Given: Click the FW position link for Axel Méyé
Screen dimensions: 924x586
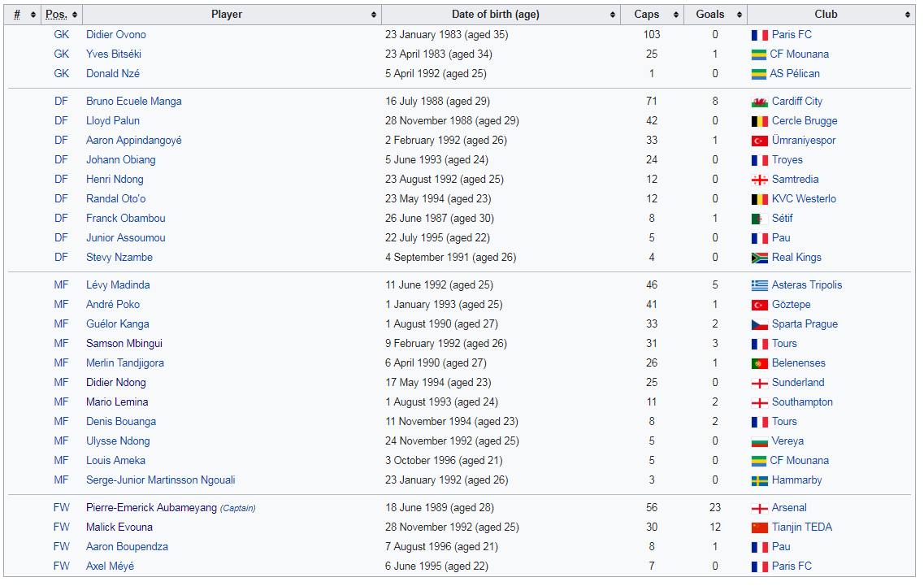Looking at the screenshot, I should [x=61, y=566].
